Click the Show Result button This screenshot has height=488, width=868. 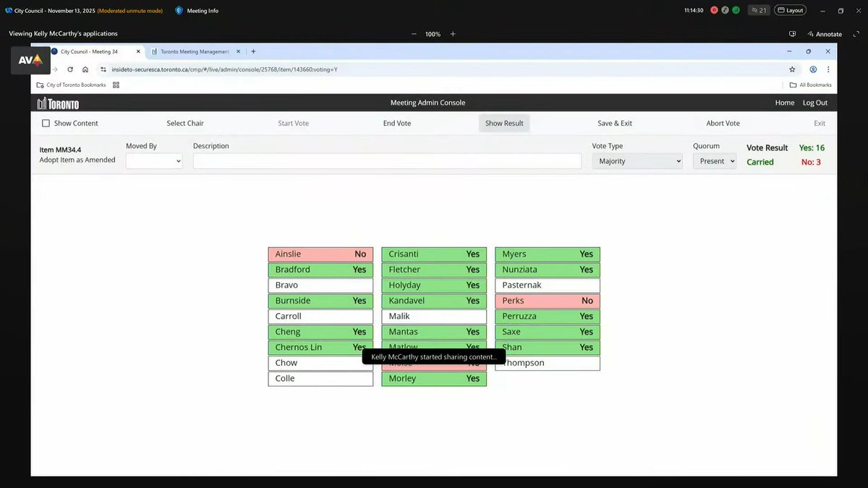tap(504, 123)
